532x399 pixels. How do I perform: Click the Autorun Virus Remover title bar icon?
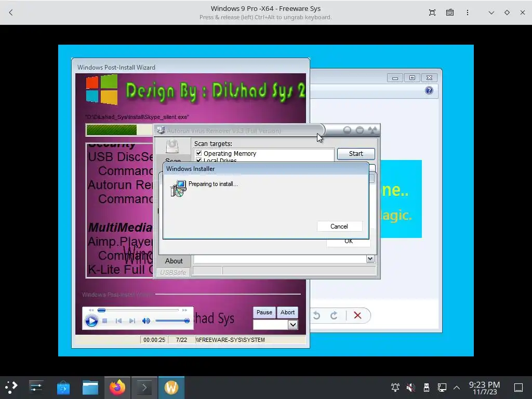pyautogui.click(x=161, y=130)
